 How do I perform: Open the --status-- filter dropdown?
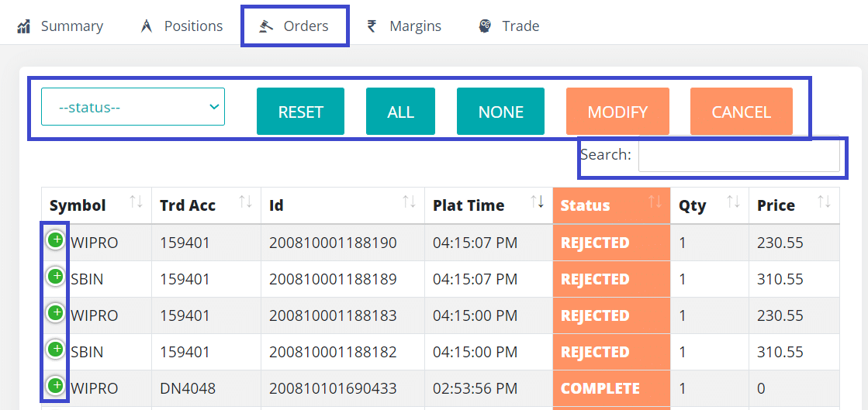(133, 107)
